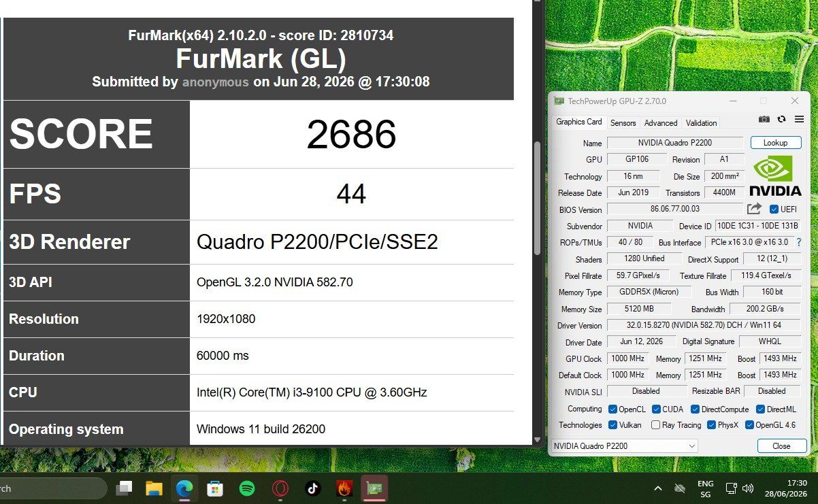Toggle the UEFI checkbox
The height and width of the screenshot is (504, 818).
pyautogui.click(x=774, y=209)
